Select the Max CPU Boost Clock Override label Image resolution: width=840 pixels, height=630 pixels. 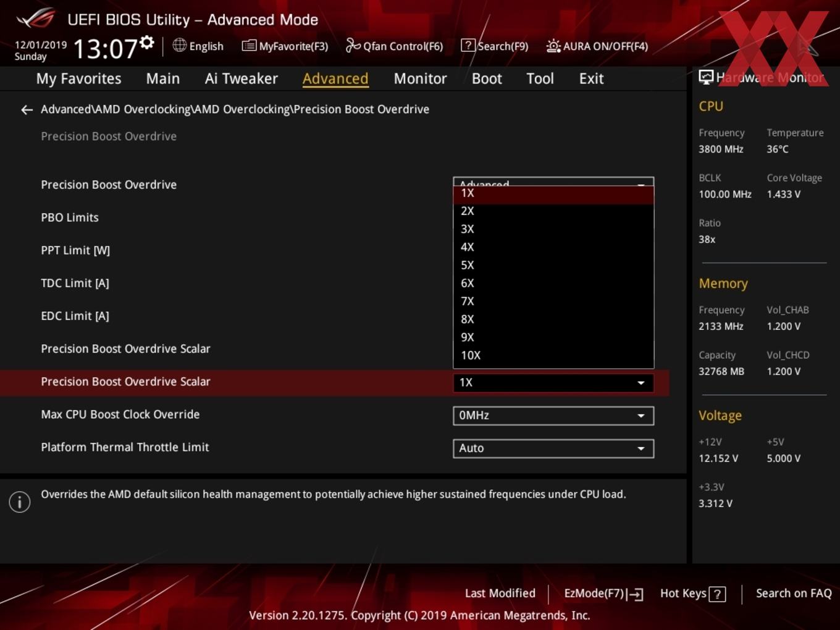[x=120, y=414]
